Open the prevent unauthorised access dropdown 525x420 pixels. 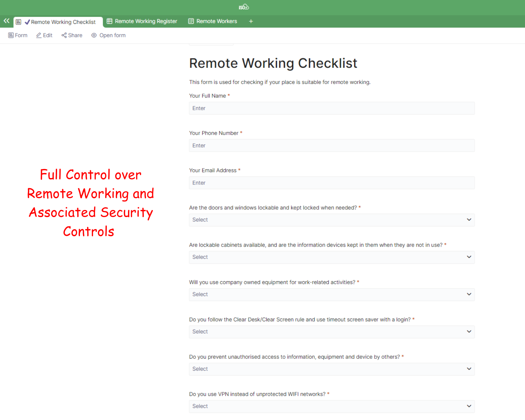coord(332,369)
